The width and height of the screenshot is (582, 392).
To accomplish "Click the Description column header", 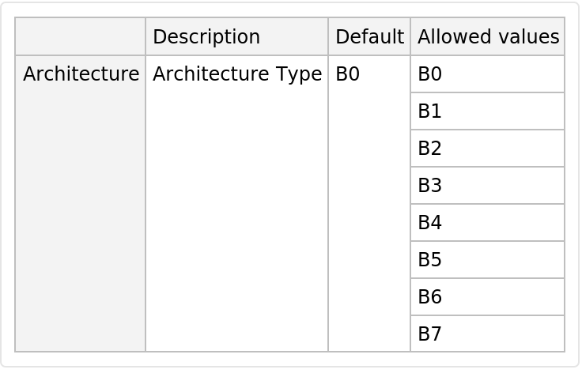I will click(206, 36).
